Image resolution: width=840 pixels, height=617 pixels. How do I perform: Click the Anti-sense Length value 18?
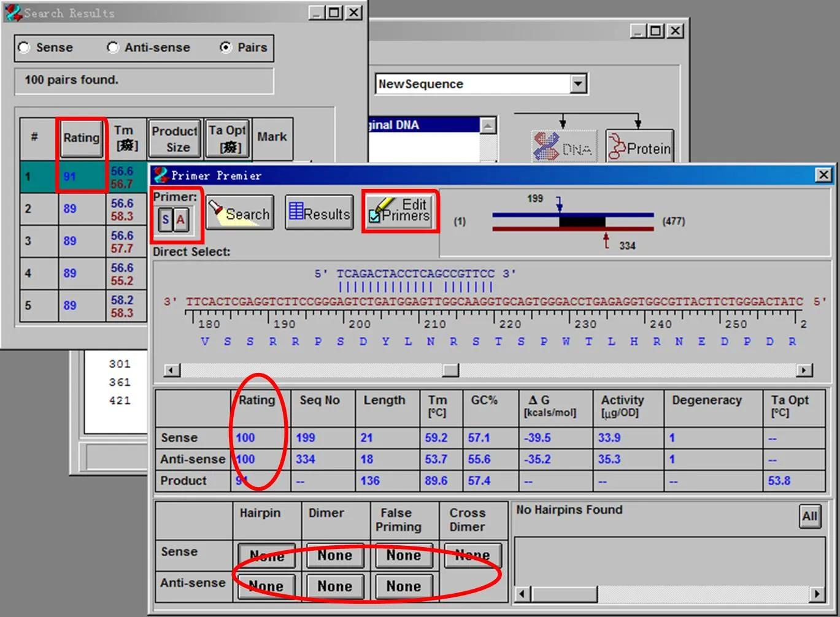pyautogui.click(x=367, y=459)
